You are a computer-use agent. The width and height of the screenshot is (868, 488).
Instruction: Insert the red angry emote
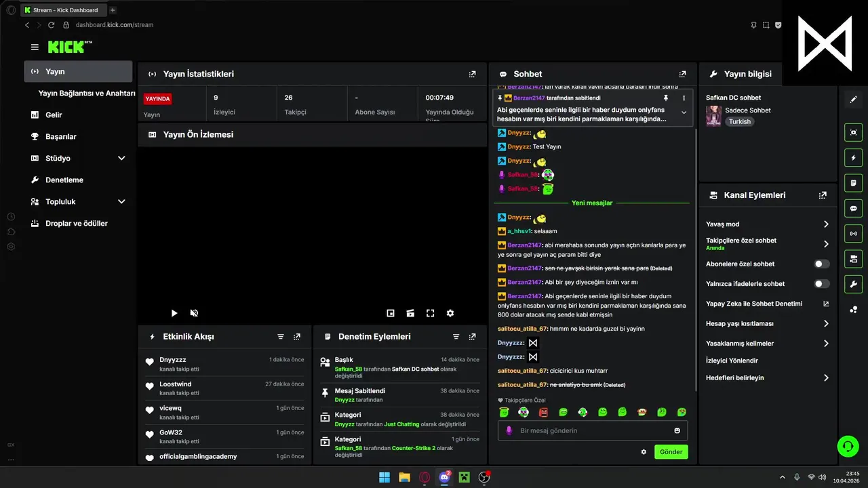pyautogui.click(x=543, y=412)
